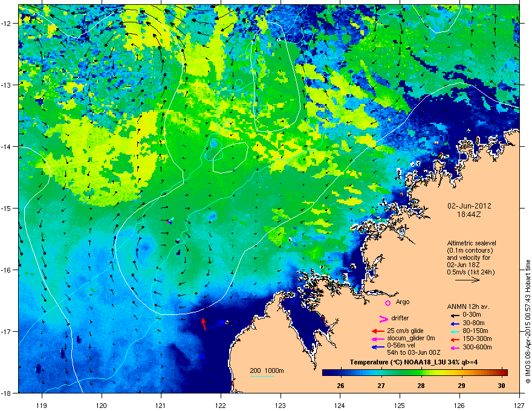Click the 'slocum_glider 0m' label
Screen dimensions: 532x411
tap(411, 338)
